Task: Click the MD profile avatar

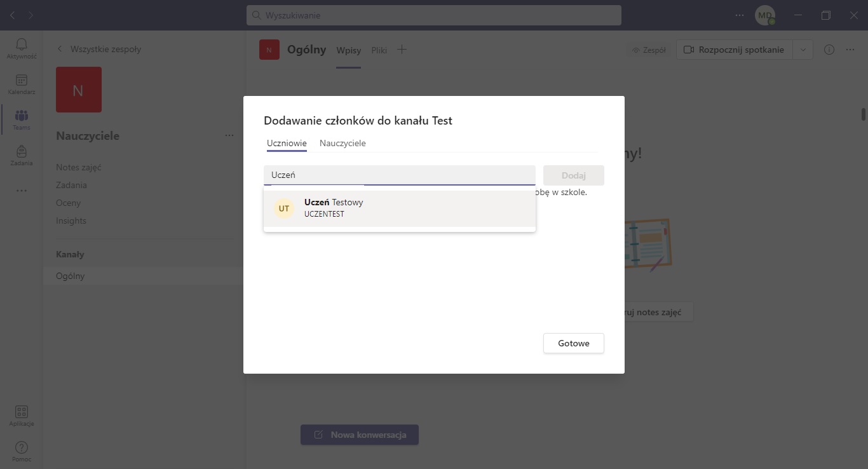Action: click(764, 15)
